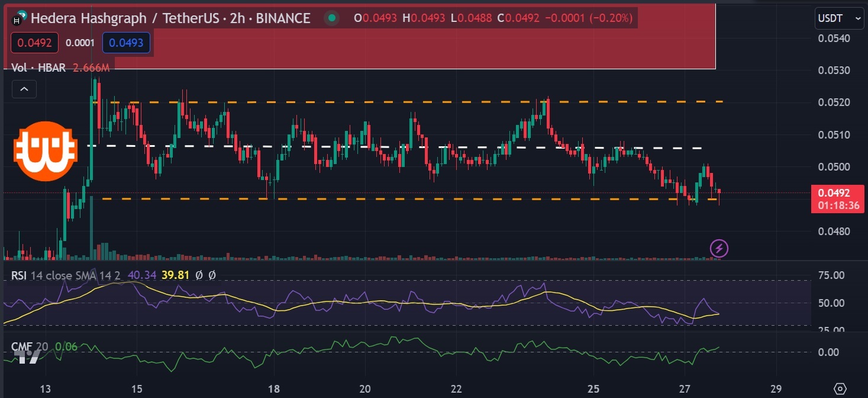Click date 22 on the time axis
The height and width of the screenshot is (398, 868).
click(456, 389)
